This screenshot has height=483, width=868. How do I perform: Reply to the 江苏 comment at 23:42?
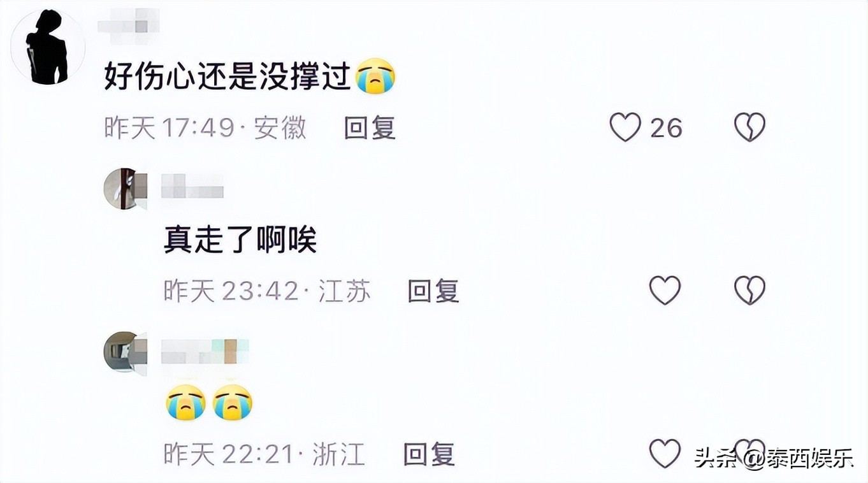(x=433, y=291)
